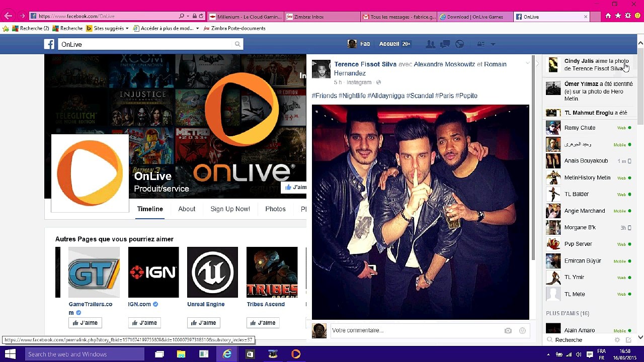Open chat settings gear icon
This screenshot has width=644, height=362.
pyautogui.click(x=617, y=340)
